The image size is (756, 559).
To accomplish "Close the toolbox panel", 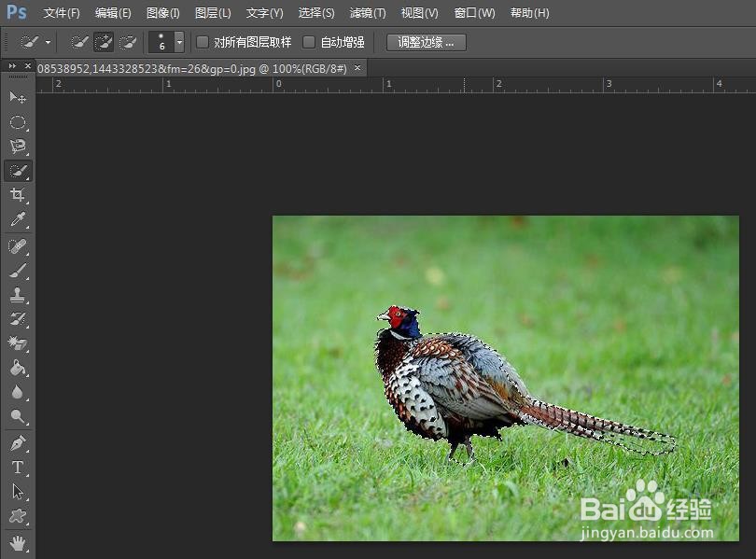I will [x=27, y=65].
